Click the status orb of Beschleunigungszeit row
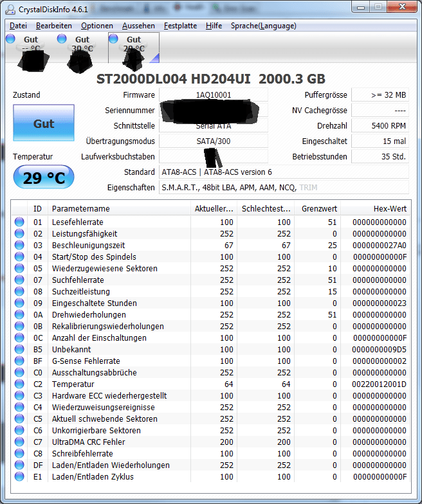This screenshot has width=422, height=504. click(x=19, y=245)
